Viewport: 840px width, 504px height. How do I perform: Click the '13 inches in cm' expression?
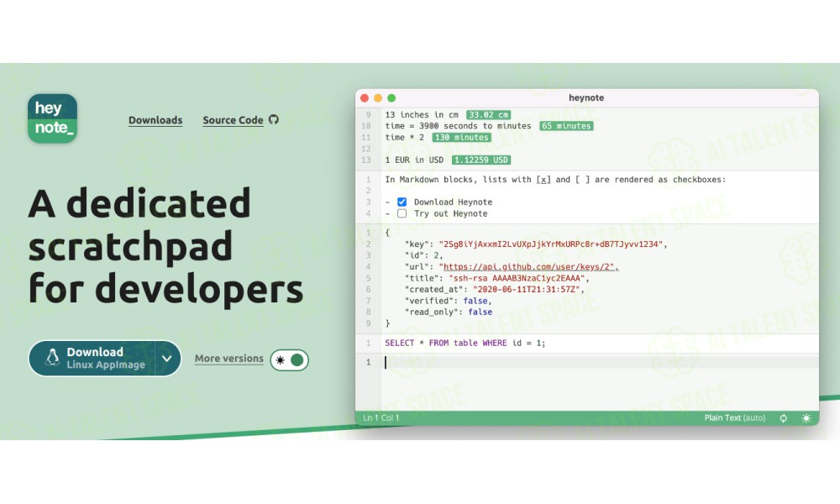[422, 114]
